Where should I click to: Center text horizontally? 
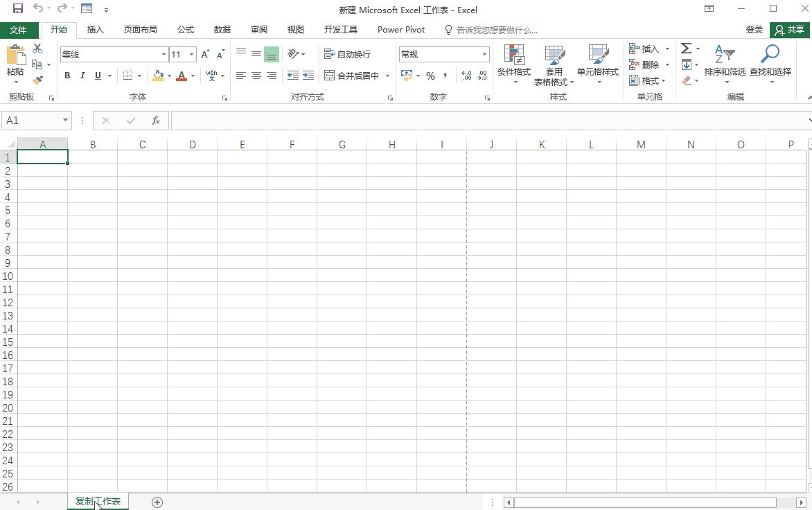(x=256, y=76)
